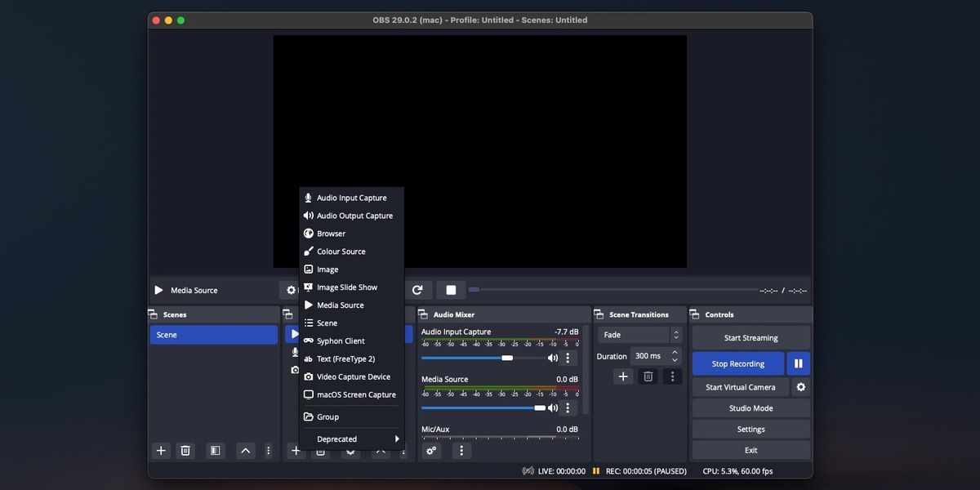The height and width of the screenshot is (490, 980).
Task: Click the restart media icon
Action: coord(417,290)
